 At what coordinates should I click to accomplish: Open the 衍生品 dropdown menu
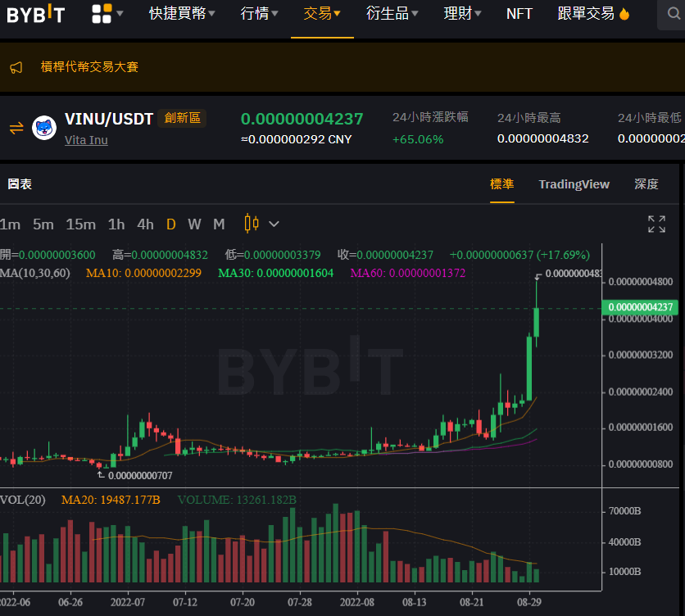(392, 14)
